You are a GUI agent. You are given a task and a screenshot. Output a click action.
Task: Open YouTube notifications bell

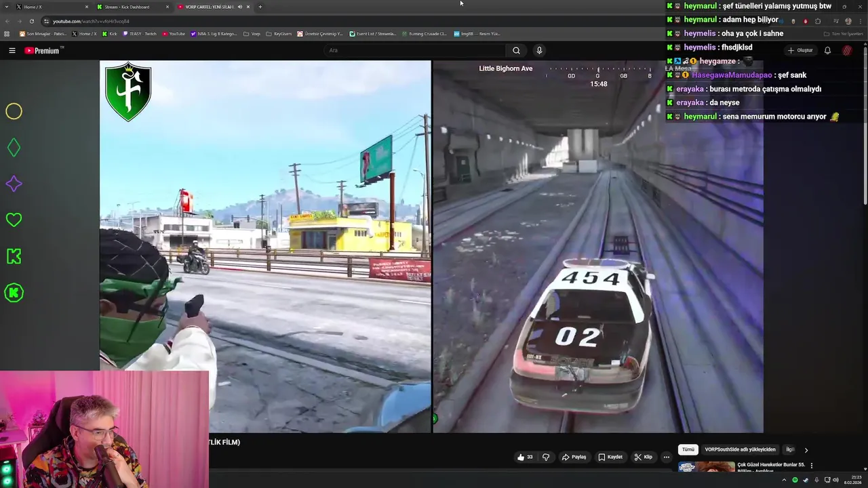click(x=827, y=50)
